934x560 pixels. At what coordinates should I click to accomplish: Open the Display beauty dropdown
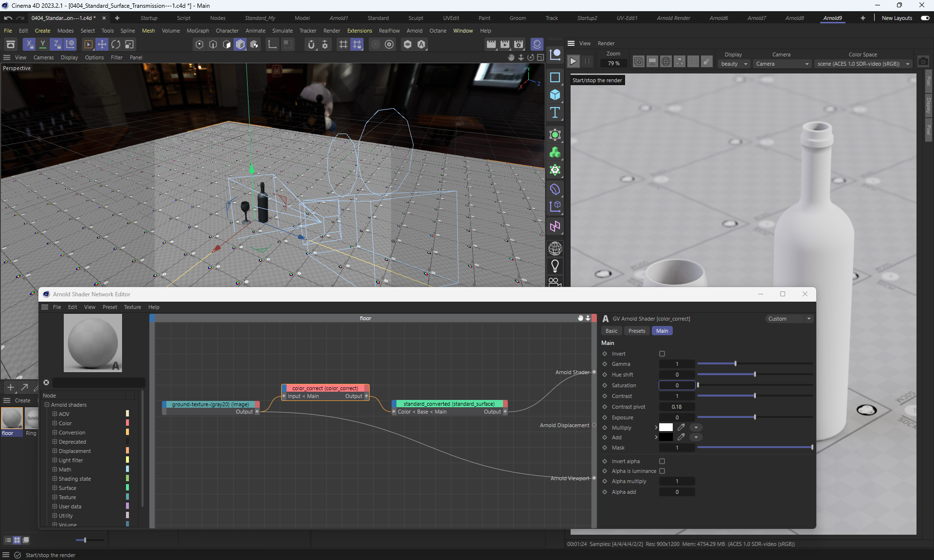tap(734, 64)
